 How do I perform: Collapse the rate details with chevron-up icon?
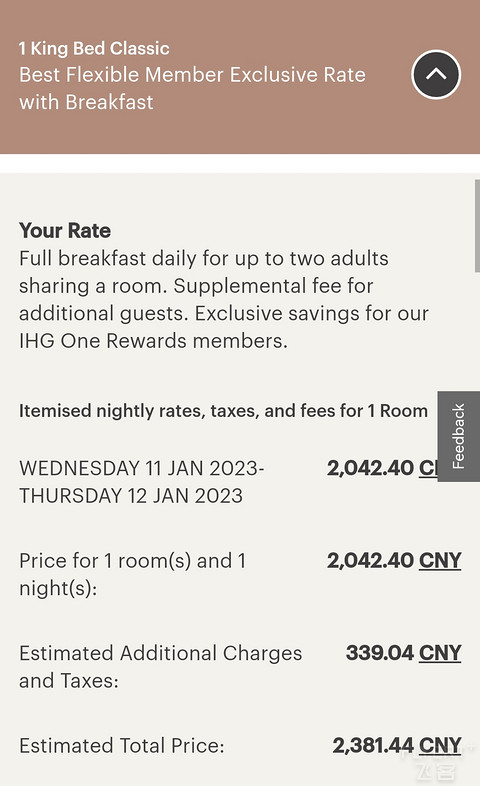(436, 75)
